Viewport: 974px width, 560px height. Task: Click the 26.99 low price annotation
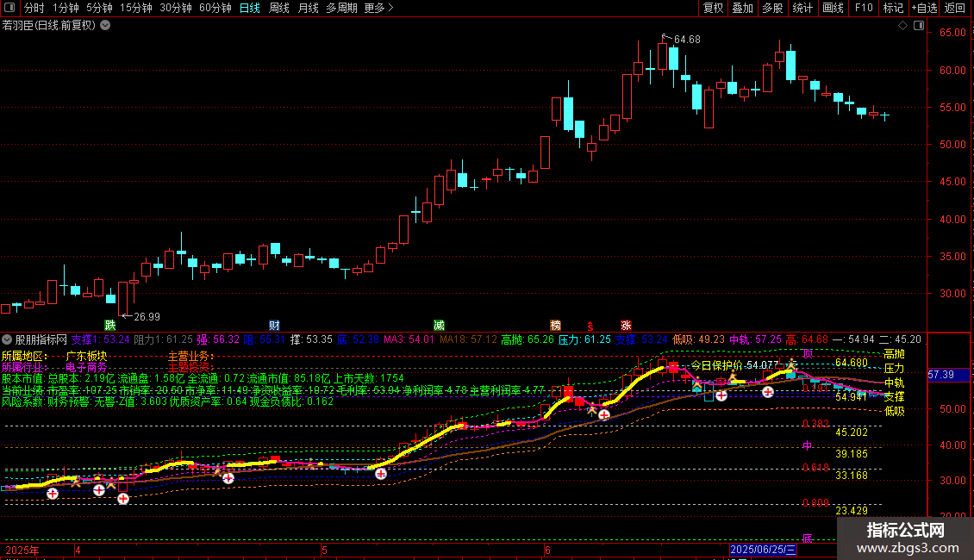point(147,317)
